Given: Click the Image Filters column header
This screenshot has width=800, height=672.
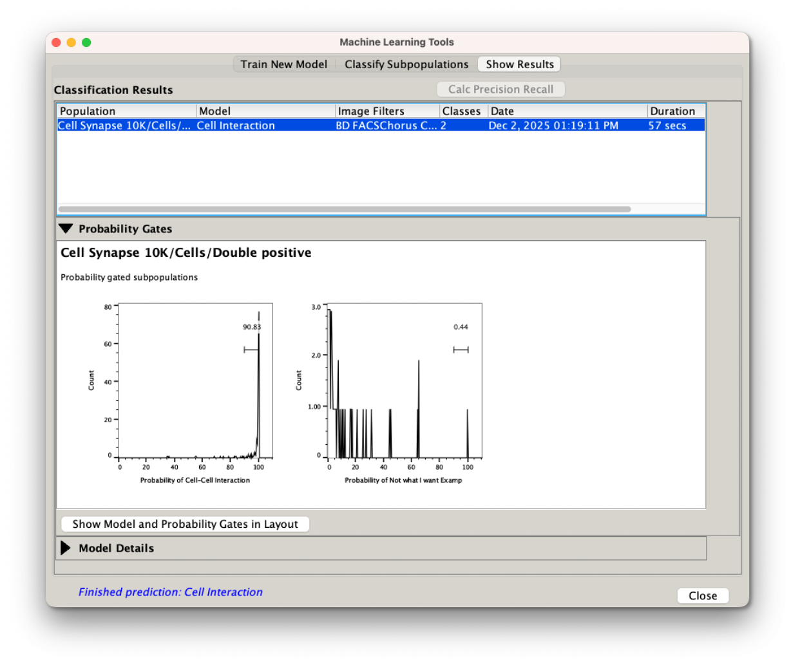Looking at the screenshot, I should tap(386, 111).
